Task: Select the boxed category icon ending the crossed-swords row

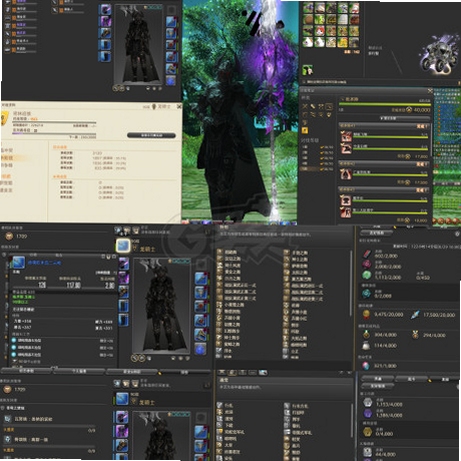Action: [x=329, y=106]
